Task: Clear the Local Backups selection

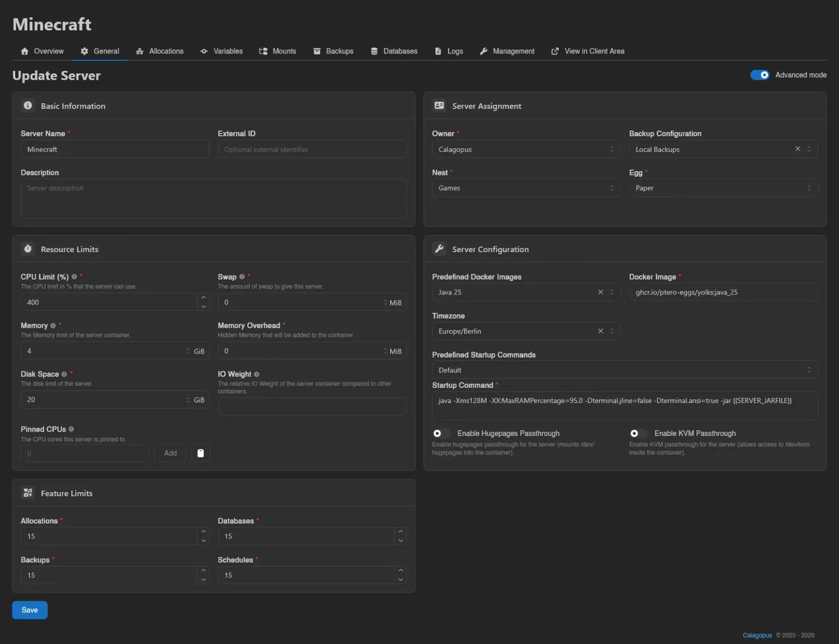Action: click(x=798, y=149)
